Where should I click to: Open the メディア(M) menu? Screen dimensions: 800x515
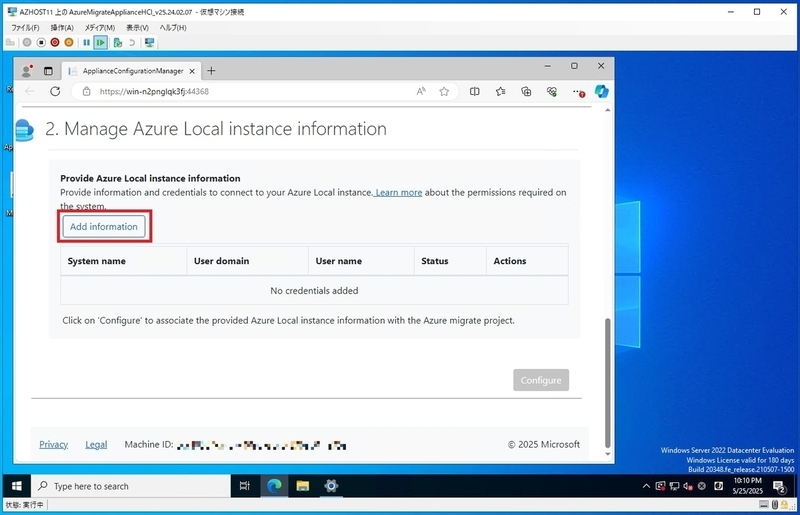coord(99,28)
